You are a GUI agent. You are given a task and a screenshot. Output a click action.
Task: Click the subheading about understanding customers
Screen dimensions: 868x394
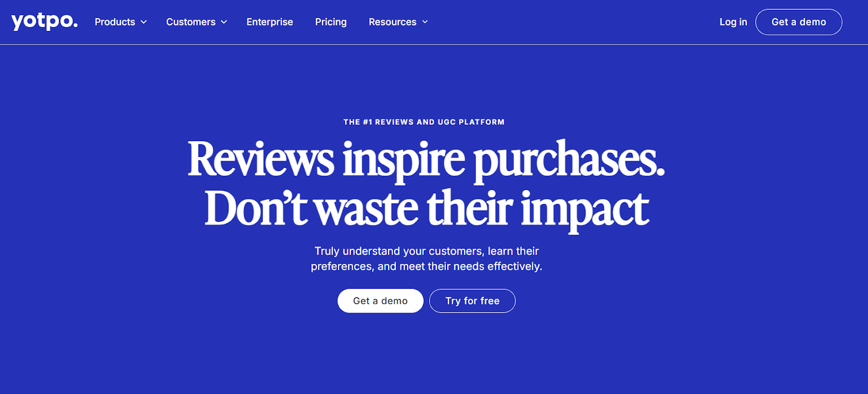[426, 258]
